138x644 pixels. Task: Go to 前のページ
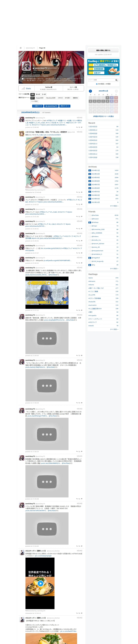tap(38, 106)
